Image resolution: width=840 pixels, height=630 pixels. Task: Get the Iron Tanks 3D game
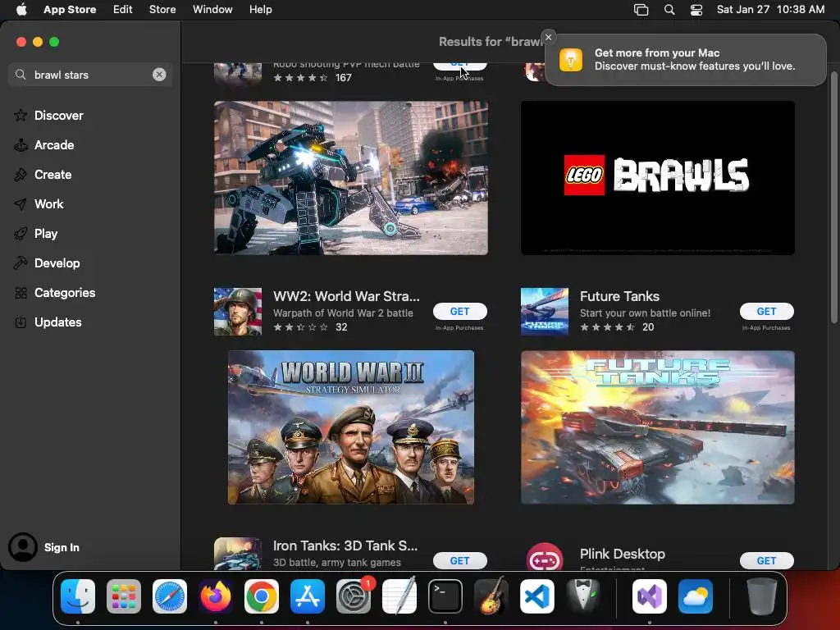(x=459, y=560)
